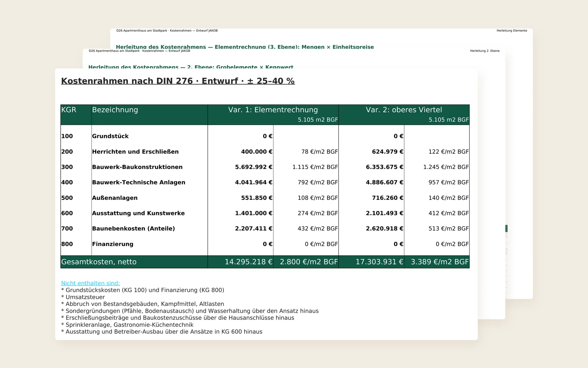
Task: Click the value '2.101.493 €'
Action: tap(384, 213)
